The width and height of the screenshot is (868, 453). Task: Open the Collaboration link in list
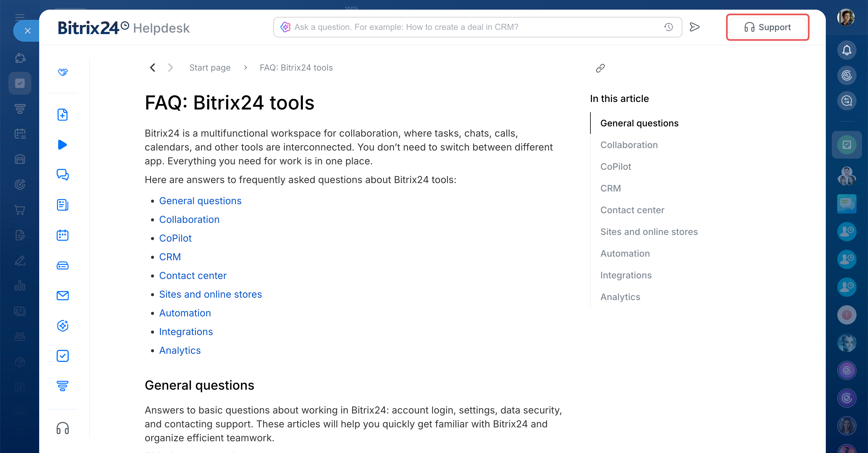point(189,219)
